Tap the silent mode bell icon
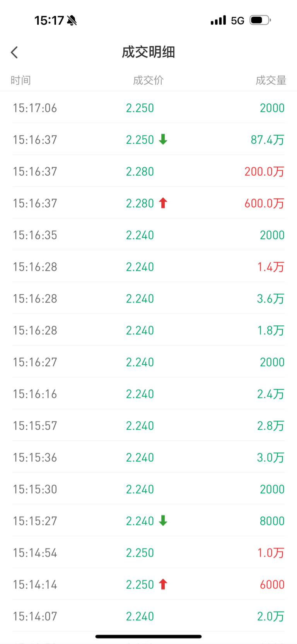Viewport: 297px width, 644px height. click(x=72, y=20)
